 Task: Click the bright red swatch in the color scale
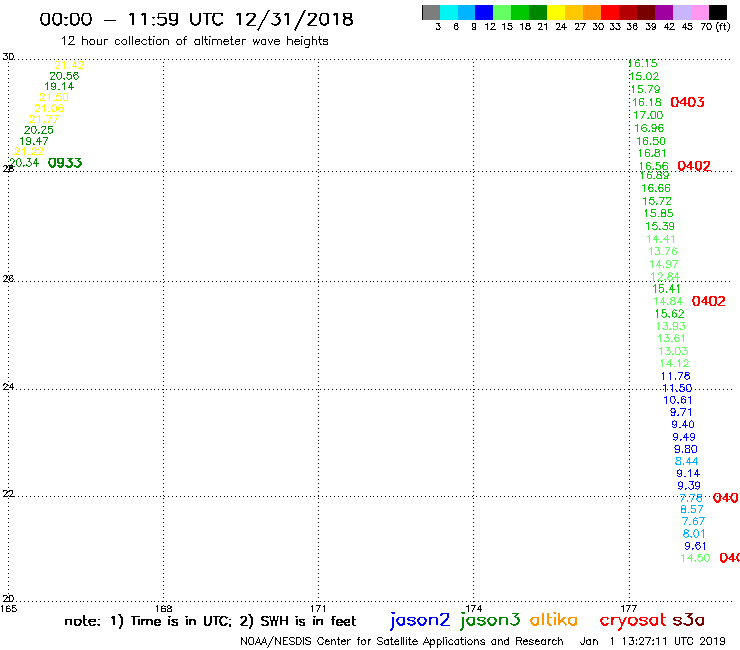click(610, 12)
